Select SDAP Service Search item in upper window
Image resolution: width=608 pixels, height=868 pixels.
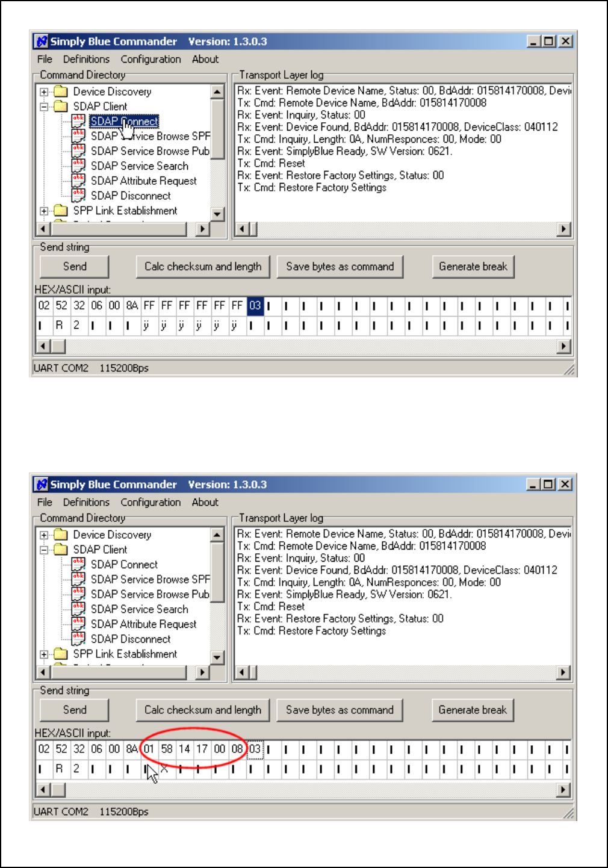point(140,166)
